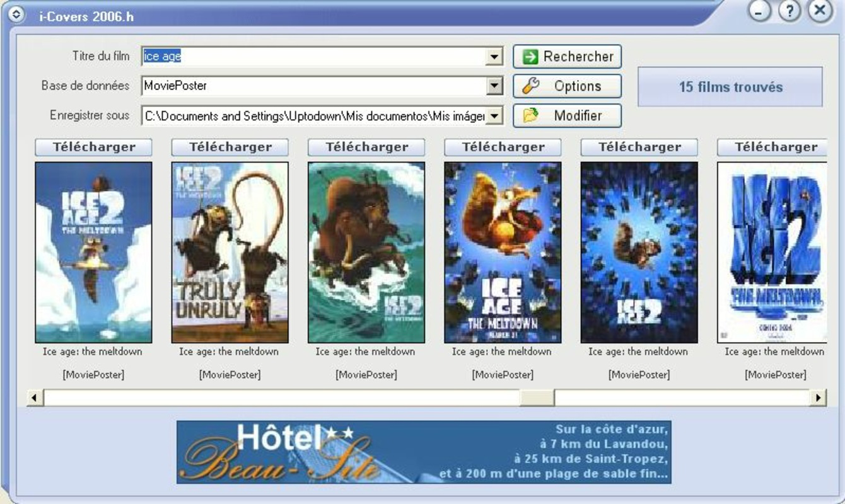Screen dimensions: 845x504
Task: Select the mammoth on wave poster thumbnail
Action: (366, 253)
